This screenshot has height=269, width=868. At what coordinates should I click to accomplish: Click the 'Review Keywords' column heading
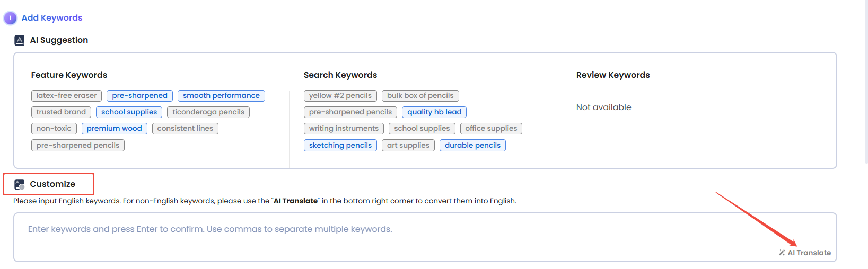tap(613, 75)
